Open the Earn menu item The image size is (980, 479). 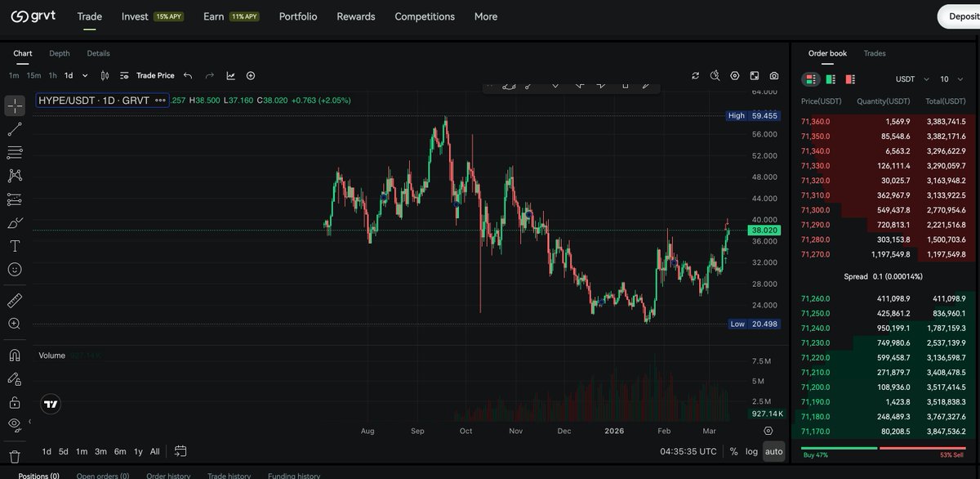[x=231, y=16]
